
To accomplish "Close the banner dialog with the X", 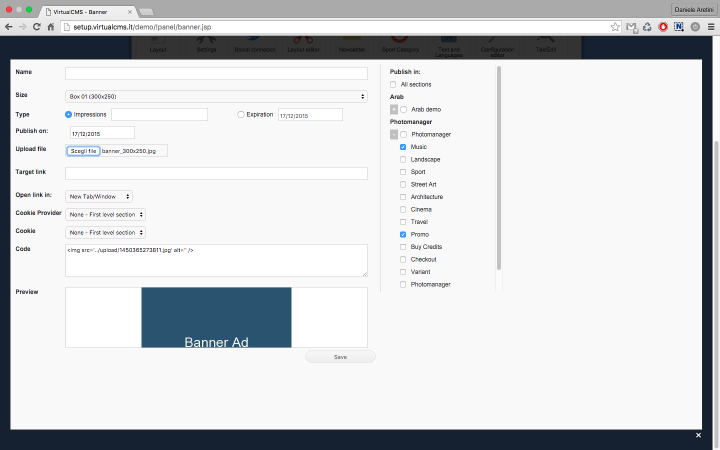I will click(698, 436).
